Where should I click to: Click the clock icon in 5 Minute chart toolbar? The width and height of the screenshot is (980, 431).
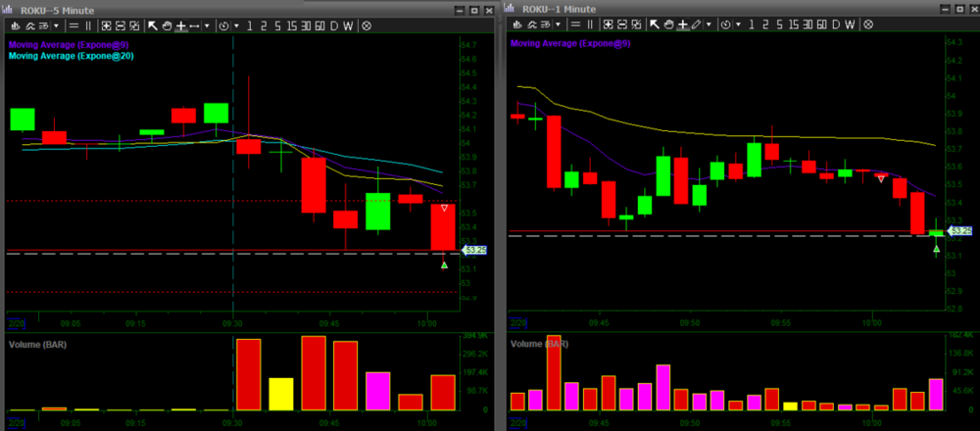coord(226,25)
